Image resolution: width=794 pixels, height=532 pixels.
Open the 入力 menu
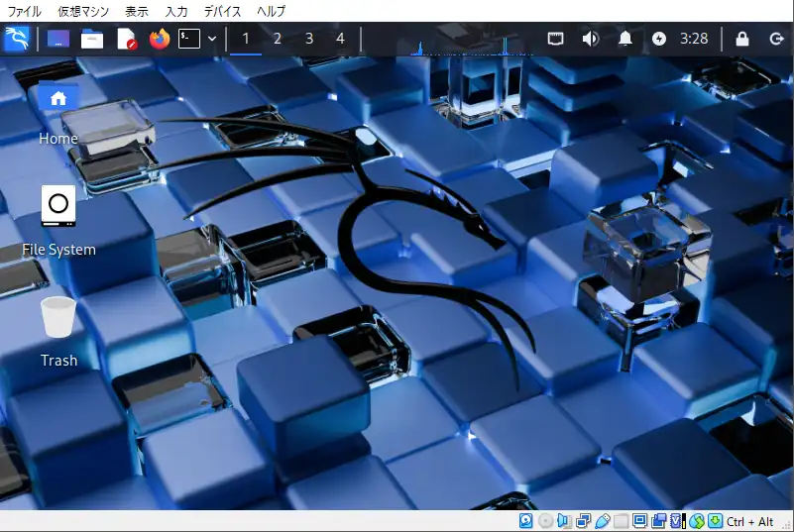pos(176,11)
